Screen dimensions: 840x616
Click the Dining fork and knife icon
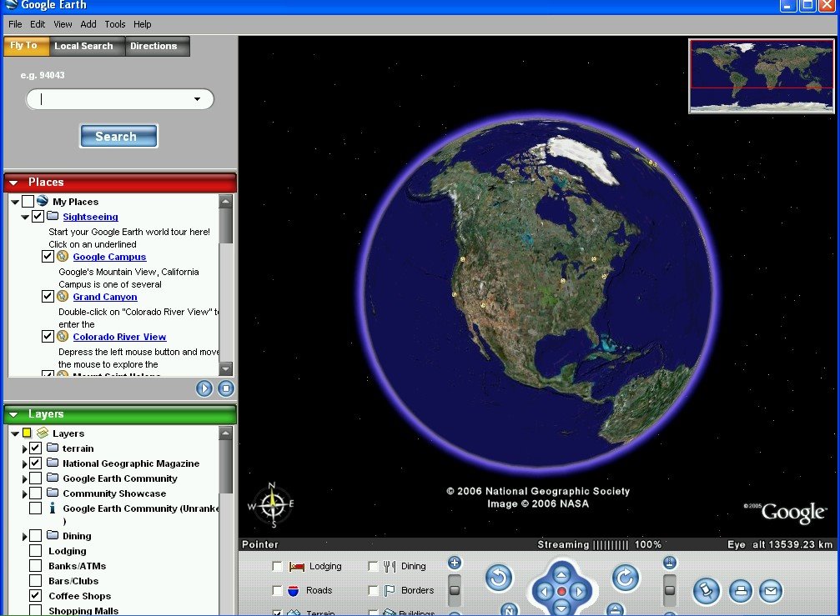390,566
